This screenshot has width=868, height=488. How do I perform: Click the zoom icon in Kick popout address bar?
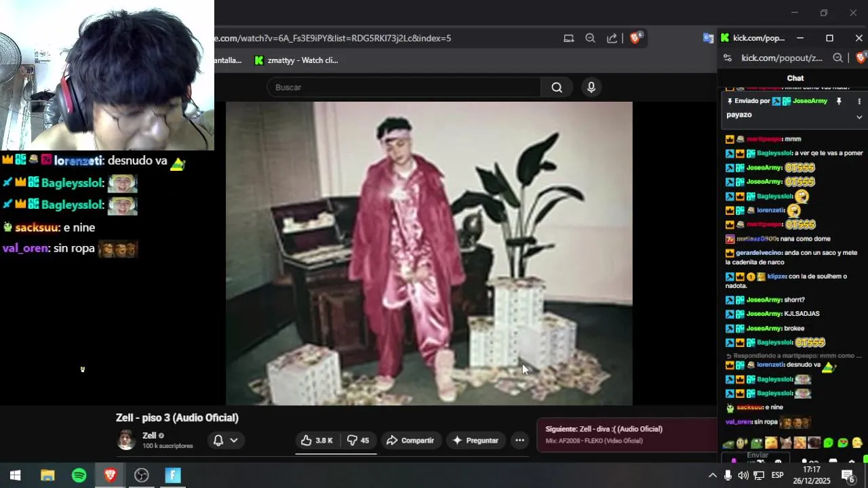point(837,58)
